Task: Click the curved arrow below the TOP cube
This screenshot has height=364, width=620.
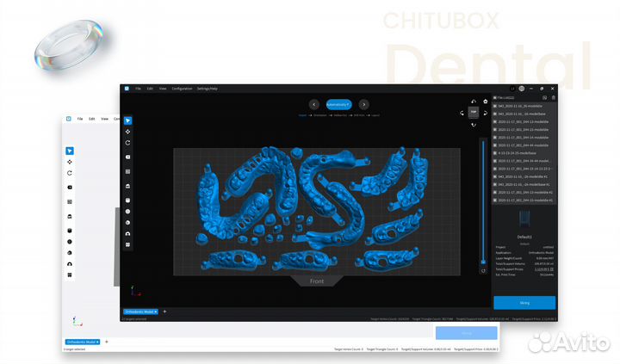Action: (x=474, y=125)
